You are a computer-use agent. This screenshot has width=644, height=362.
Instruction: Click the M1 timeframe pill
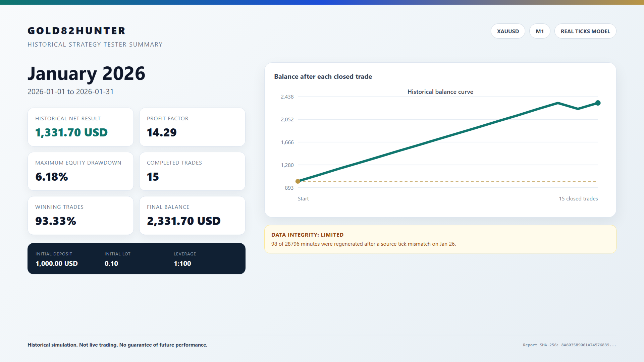tap(540, 31)
